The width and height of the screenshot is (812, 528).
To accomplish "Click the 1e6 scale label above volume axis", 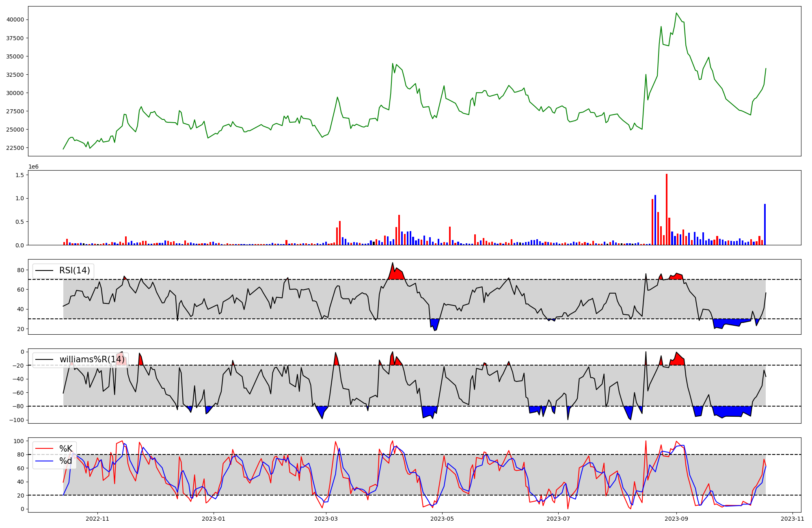I will tap(33, 167).
